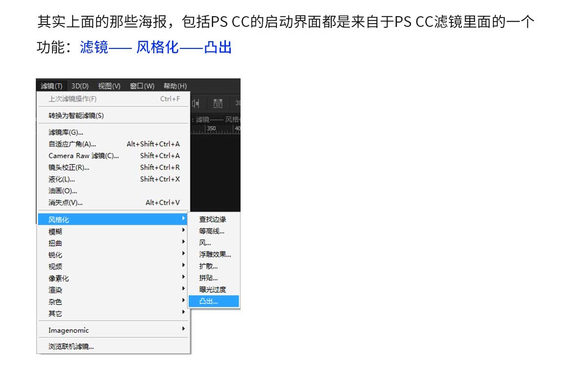Choose 浮雕效果... filter

[215, 255]
